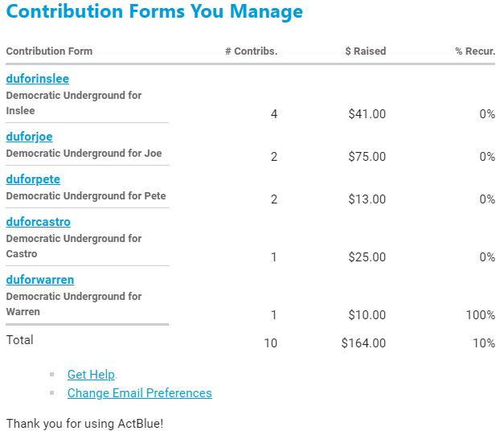Click the Total row label
The image size is (504, 435).
[x=20, y=340]
